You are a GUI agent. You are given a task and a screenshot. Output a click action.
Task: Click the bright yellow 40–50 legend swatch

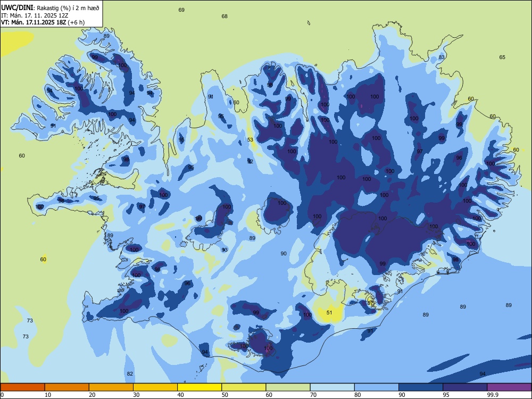click(x=199, y=387)
